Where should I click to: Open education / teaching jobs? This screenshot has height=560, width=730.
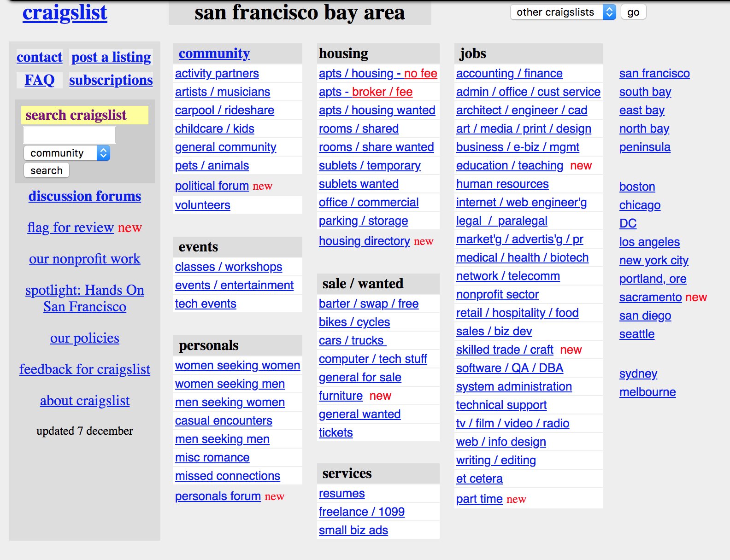[x=510, y=165]
